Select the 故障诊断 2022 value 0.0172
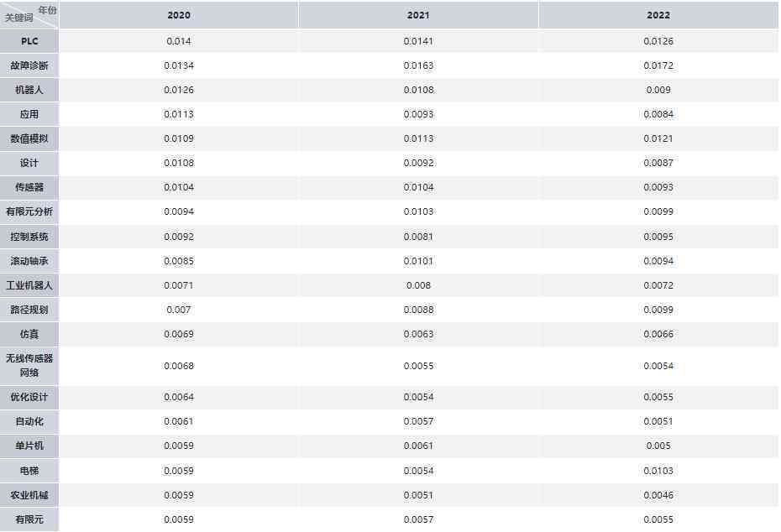Screen dimensions: 781x532 658,65
